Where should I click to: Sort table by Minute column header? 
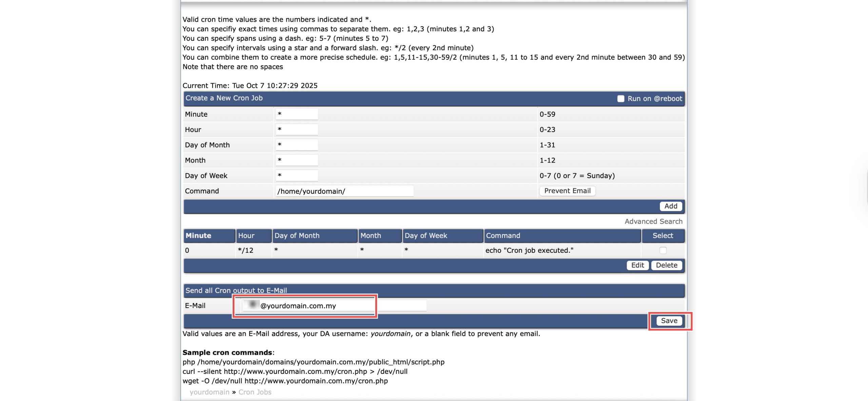(198, 235)
